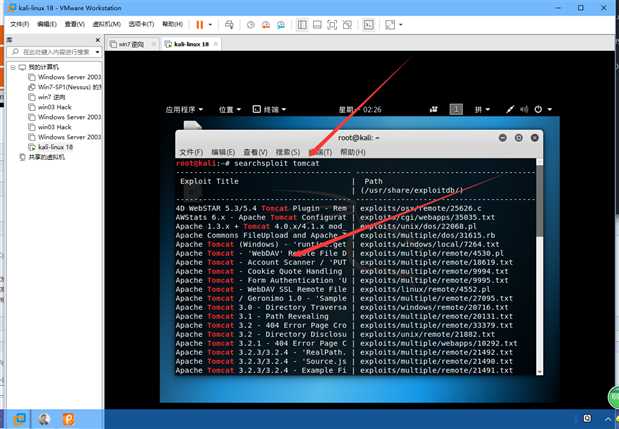This screenshot has width=619, height=429.
Task: Open VMware 选项卡(T) menu
Action: pos(141,24)
